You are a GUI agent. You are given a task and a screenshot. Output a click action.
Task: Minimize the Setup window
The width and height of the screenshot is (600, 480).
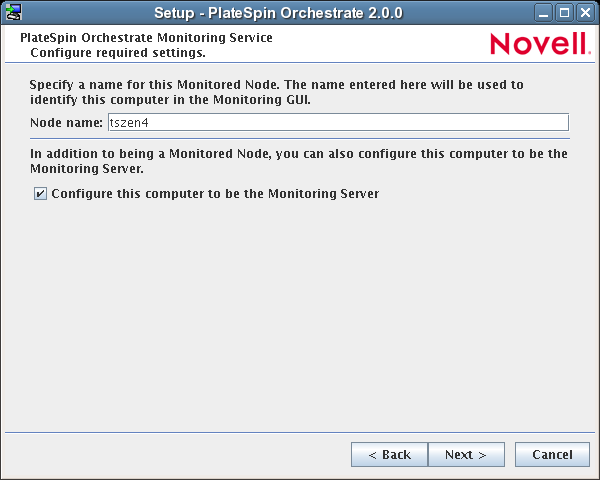click(x=545, y=13)
